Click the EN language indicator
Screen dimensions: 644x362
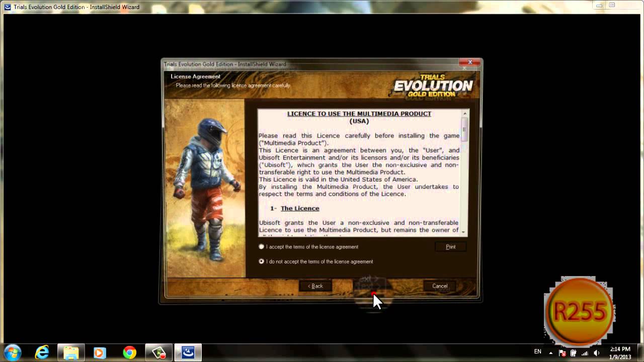pos(538,351)
